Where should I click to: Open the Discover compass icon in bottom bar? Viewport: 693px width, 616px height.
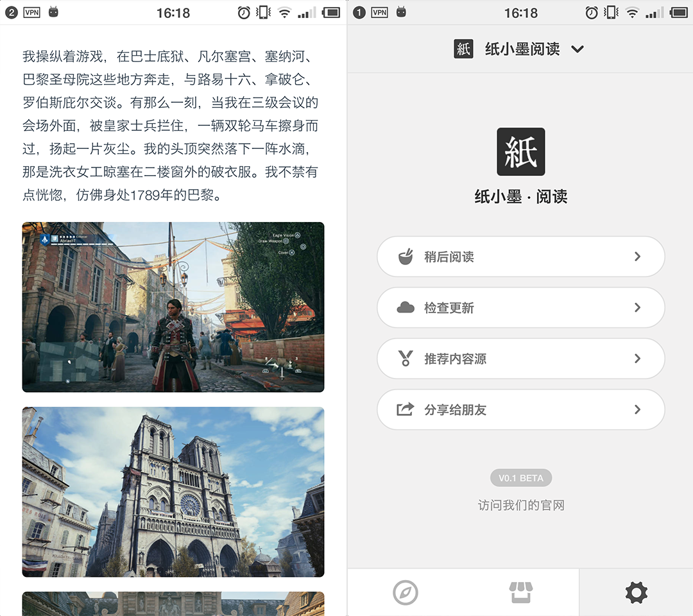tap(404, 592)
